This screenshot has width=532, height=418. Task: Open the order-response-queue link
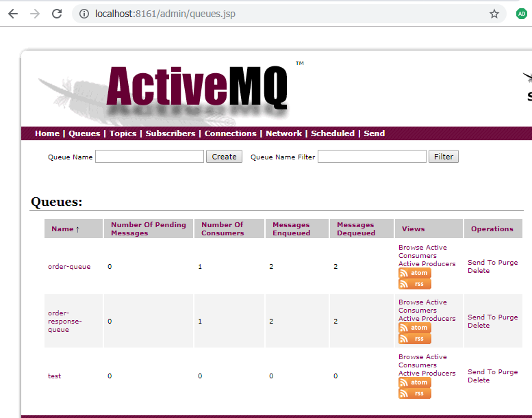point(65,321)
